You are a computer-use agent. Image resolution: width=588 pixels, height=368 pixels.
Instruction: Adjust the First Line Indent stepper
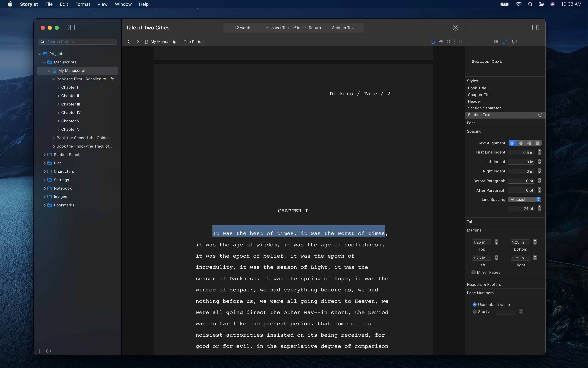coord(539,152)
